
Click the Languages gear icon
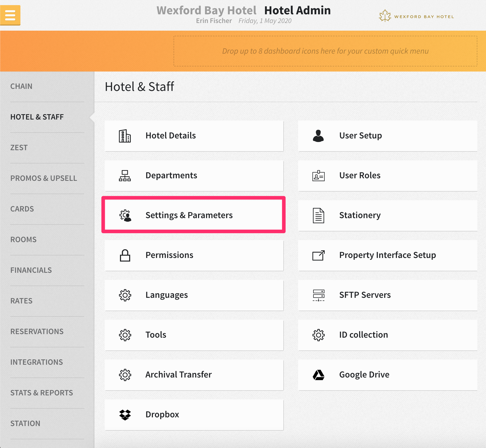[125, 295]
